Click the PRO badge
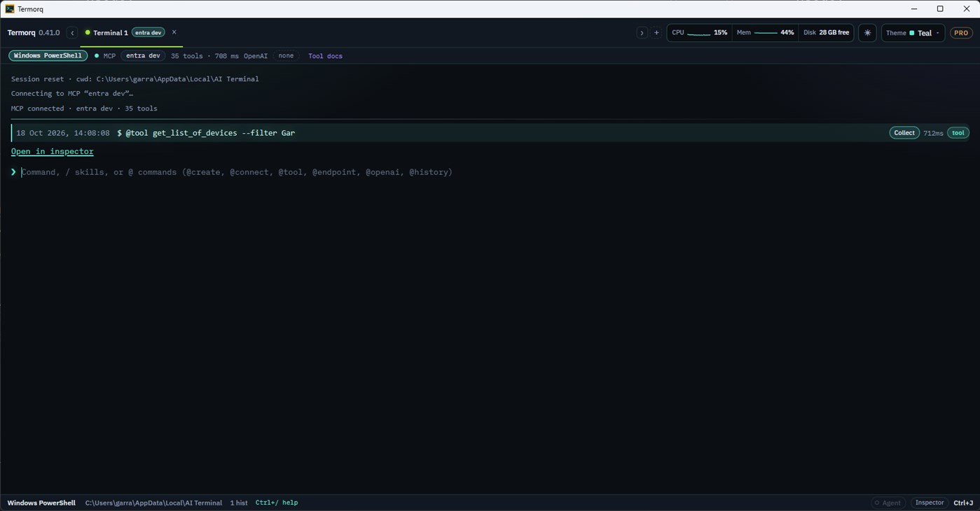This screenshot has height=511, width=980. point(961,33)
